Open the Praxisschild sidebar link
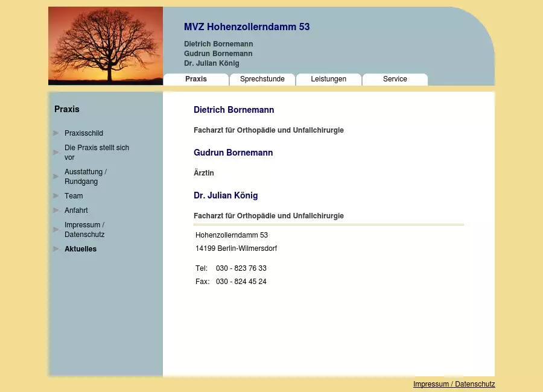543x392 pixels. click(84, 133)
